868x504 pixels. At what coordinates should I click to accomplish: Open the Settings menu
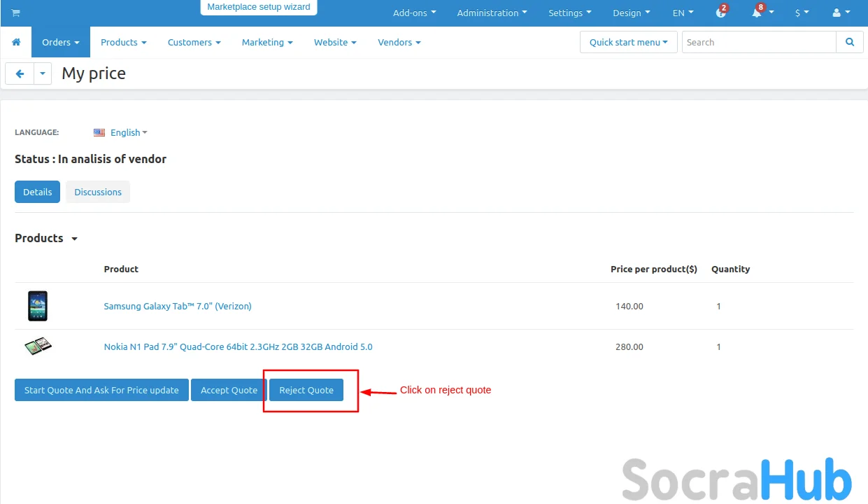(570, 13)
